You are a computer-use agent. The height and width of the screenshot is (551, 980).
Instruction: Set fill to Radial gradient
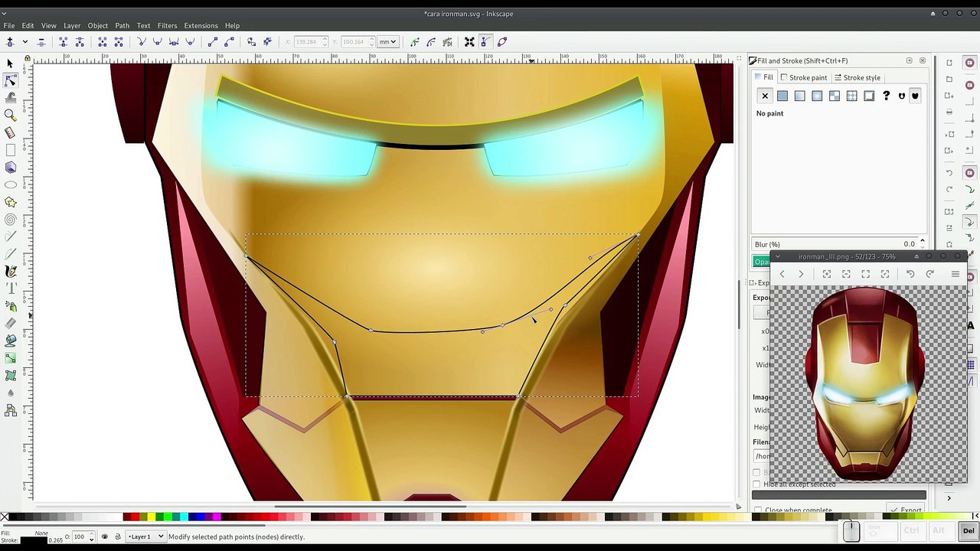pos(817,96)
